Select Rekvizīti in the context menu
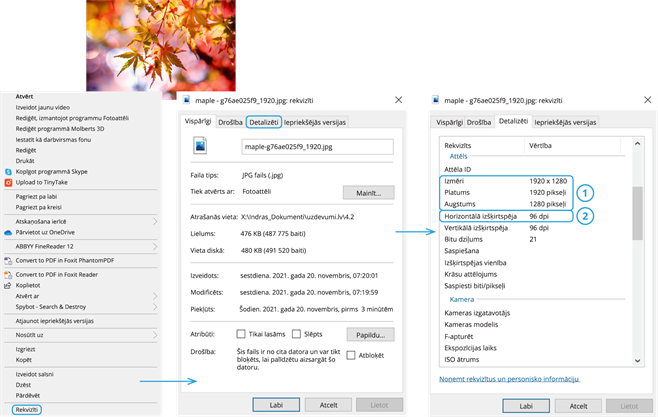 tap(27, 410)
